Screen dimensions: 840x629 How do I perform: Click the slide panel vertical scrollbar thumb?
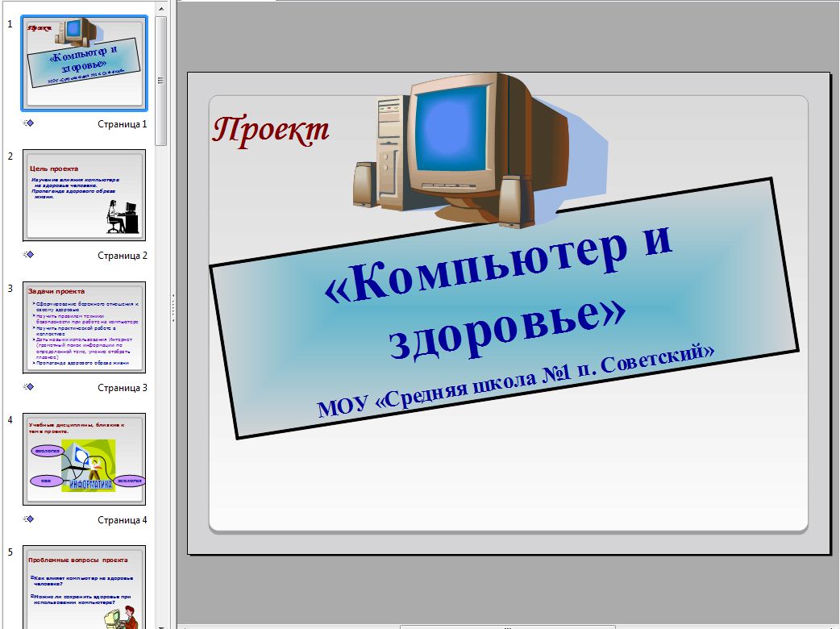(x=160, y=81)
